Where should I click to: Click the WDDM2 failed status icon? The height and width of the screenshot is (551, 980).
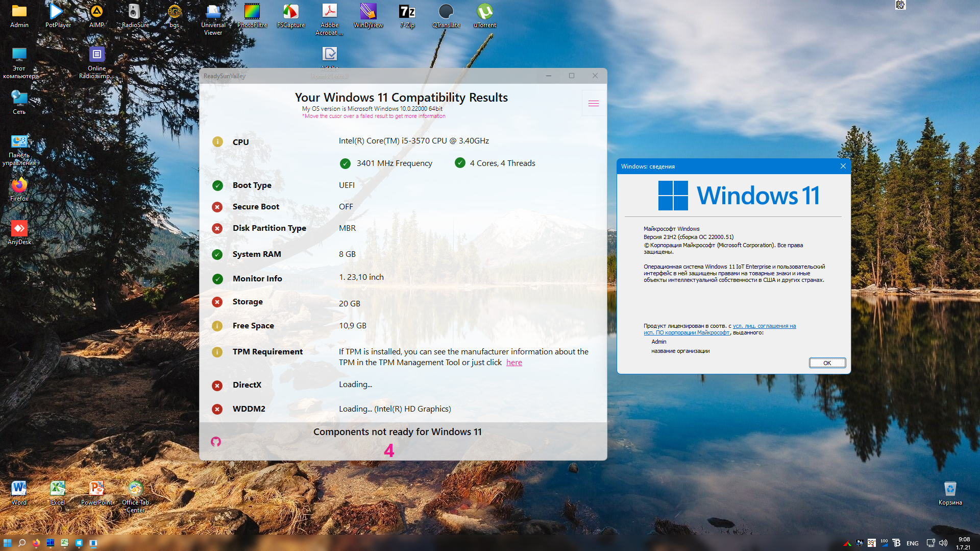coord(217,409)
